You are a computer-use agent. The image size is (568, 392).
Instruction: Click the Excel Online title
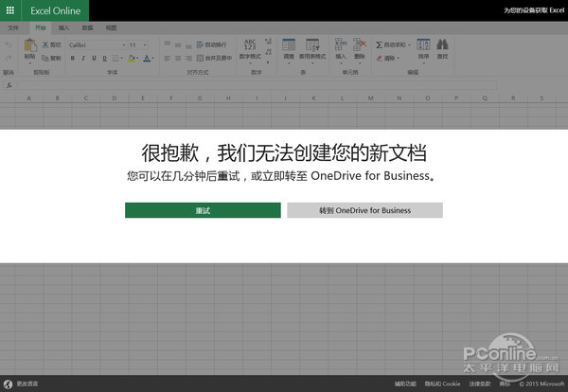[56, 10]
